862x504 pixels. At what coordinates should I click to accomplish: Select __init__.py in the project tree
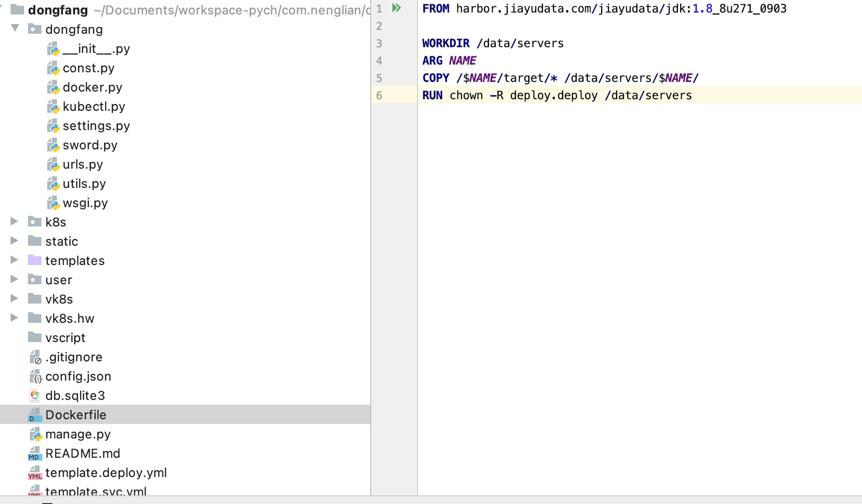tap(185, 49)
